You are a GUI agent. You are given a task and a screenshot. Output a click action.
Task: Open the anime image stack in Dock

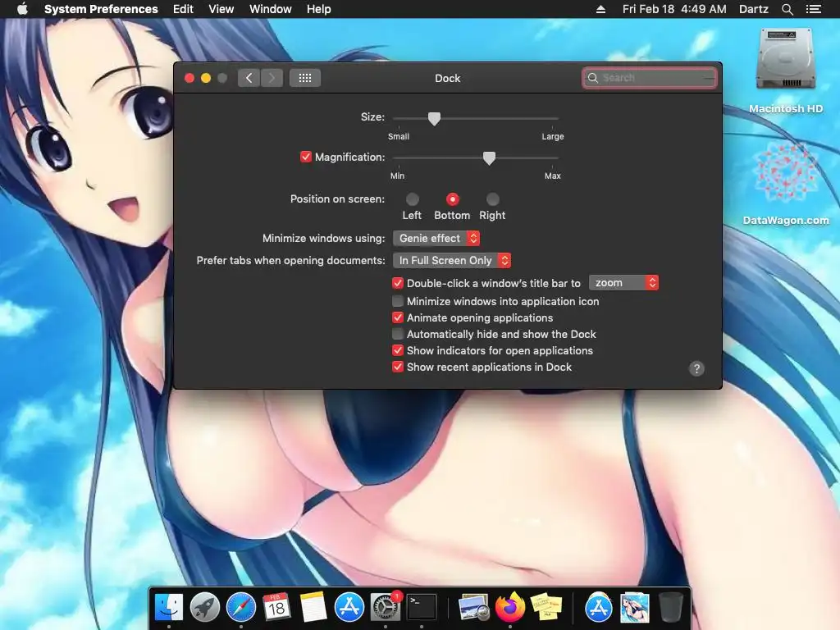635,608
